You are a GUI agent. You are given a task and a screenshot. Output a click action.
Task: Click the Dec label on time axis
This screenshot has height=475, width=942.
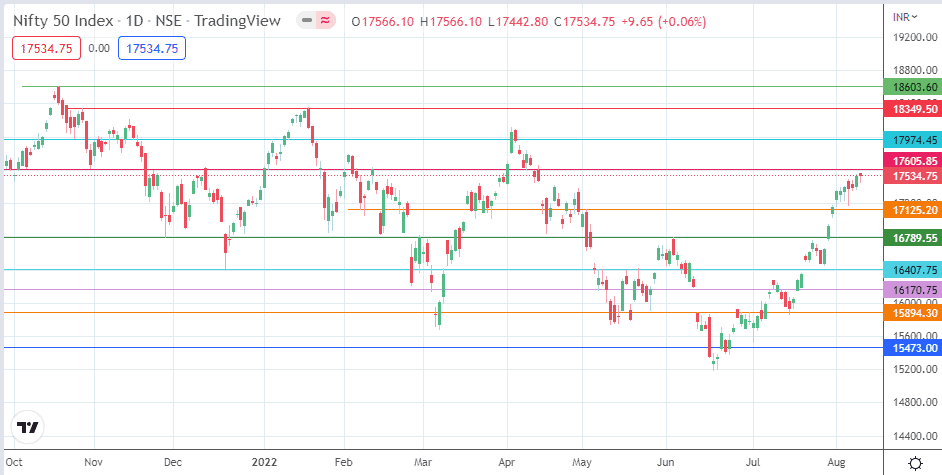172,462
